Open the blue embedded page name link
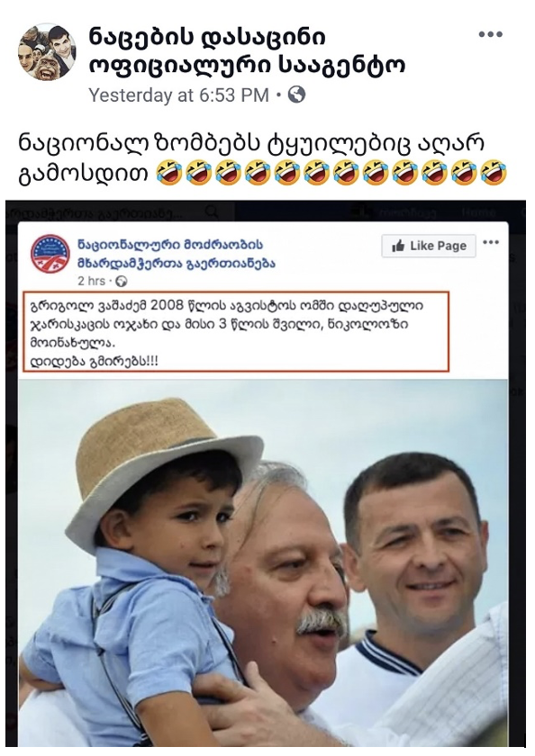Screen dimensions: 535x756 [x=177, y=254]
